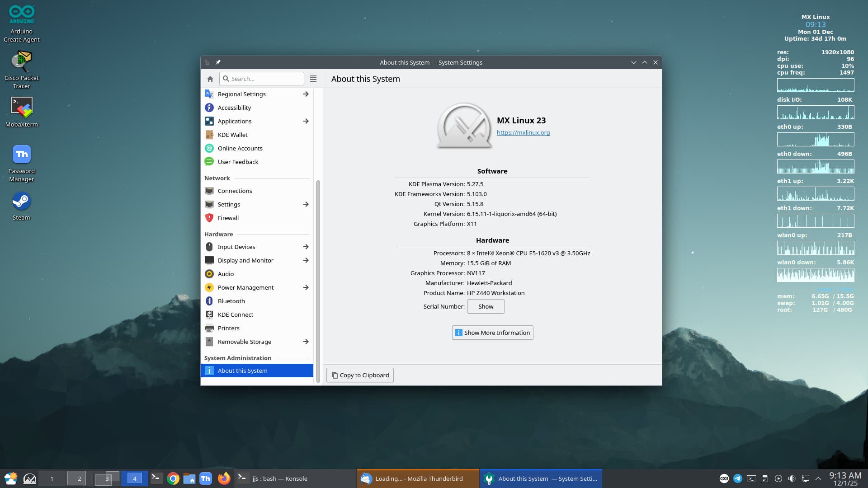Expand the Removable Storage arrow
868x488 pixels.
click(x=306, y=342)
